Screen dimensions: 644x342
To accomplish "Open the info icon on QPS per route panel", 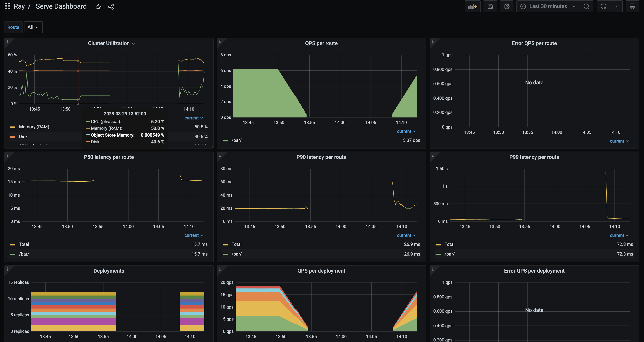I will (x=220, y=42).
